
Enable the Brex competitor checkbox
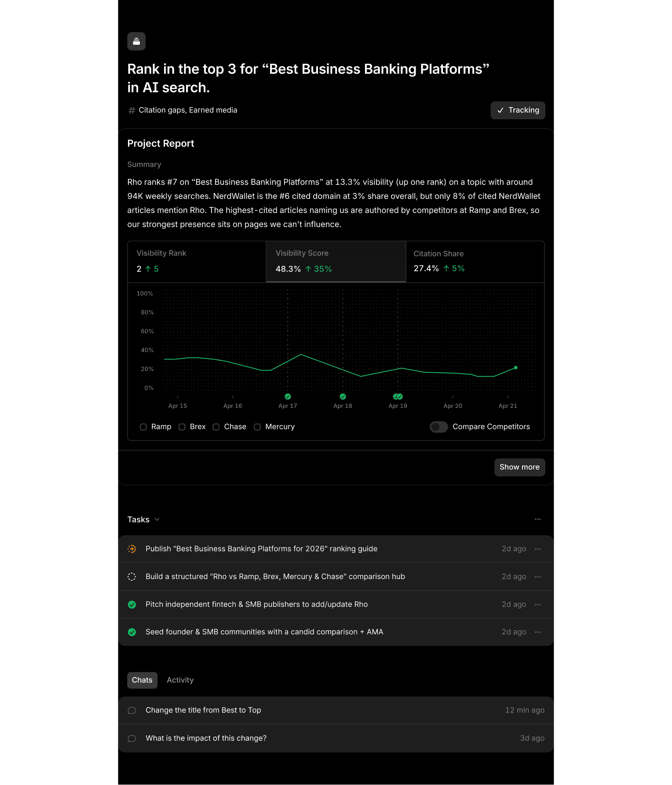pos(182,427)
